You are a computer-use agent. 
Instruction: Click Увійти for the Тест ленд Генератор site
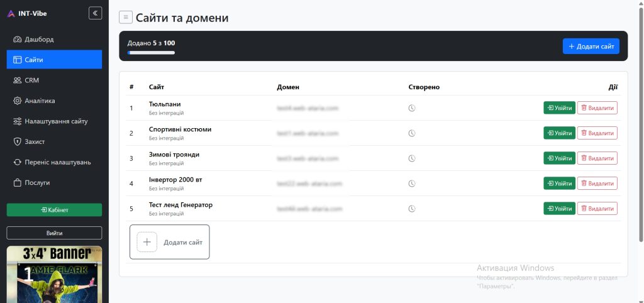559,208
